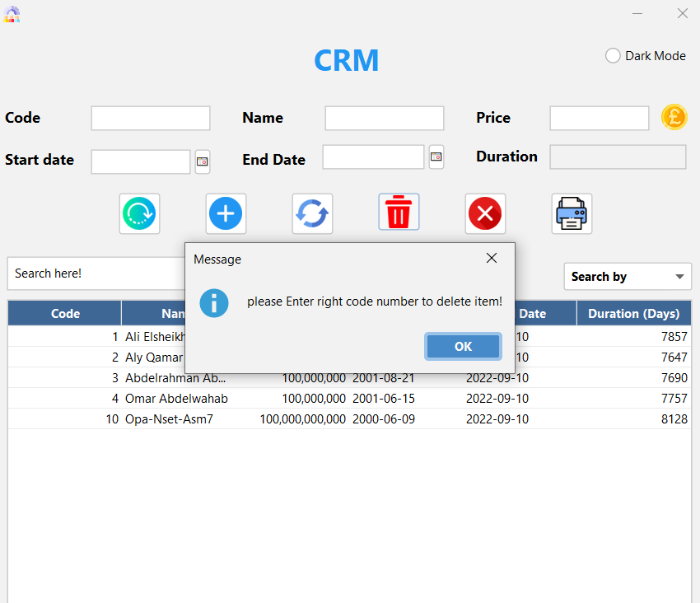The height and width of the screenshot is (603, 700).
Task: Click the red X clear button
Action: pos(485,213)
